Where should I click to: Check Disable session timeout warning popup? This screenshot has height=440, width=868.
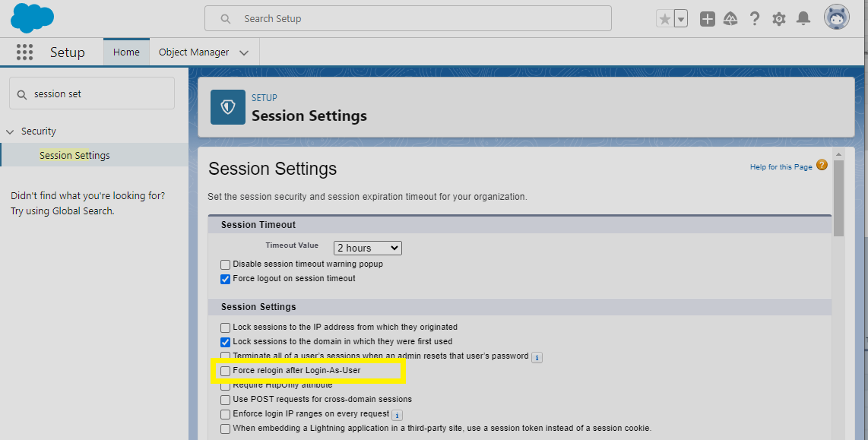(225, 264)
